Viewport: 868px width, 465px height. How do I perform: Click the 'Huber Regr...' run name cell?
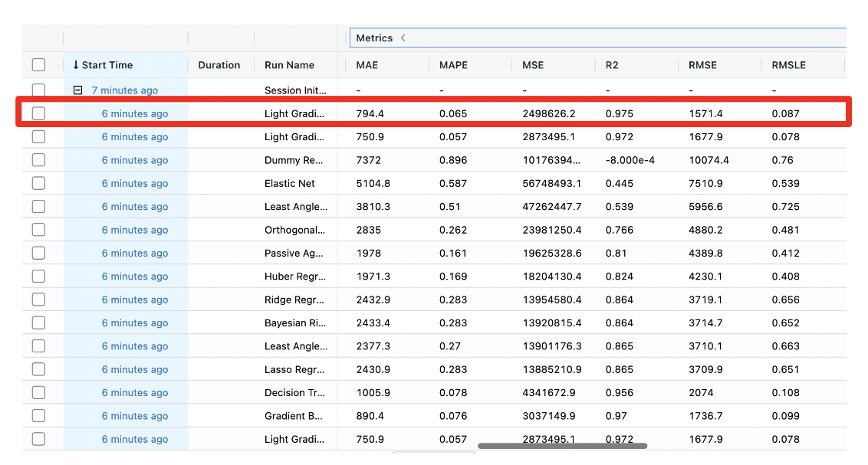coord(295,276)
